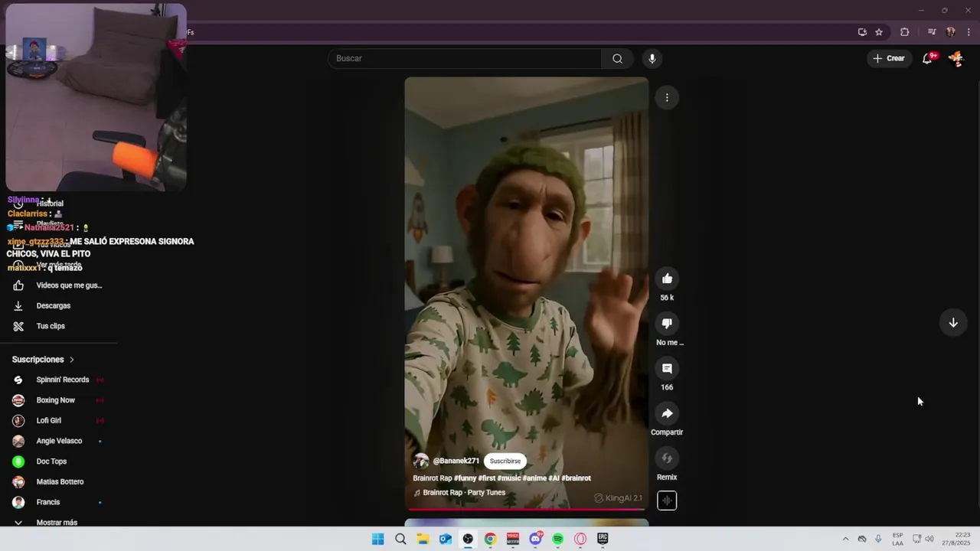Open taskbar search magnifier
The width and height of the screenshot is (980, 551).
click(400, 539)
